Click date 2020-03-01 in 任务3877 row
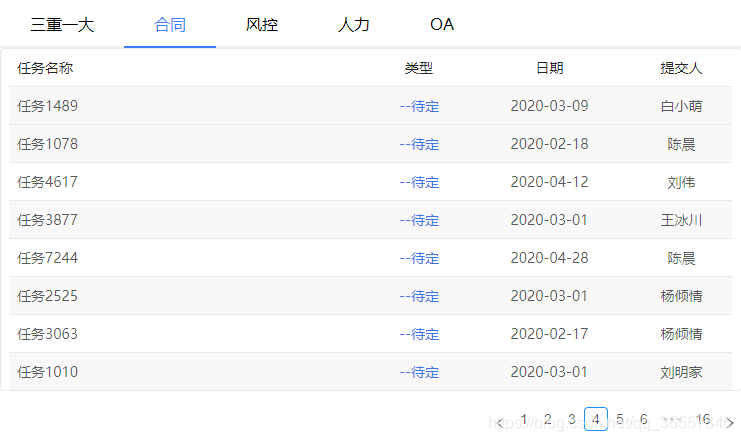Screen dimensions: 741x441 click(549, 220)
